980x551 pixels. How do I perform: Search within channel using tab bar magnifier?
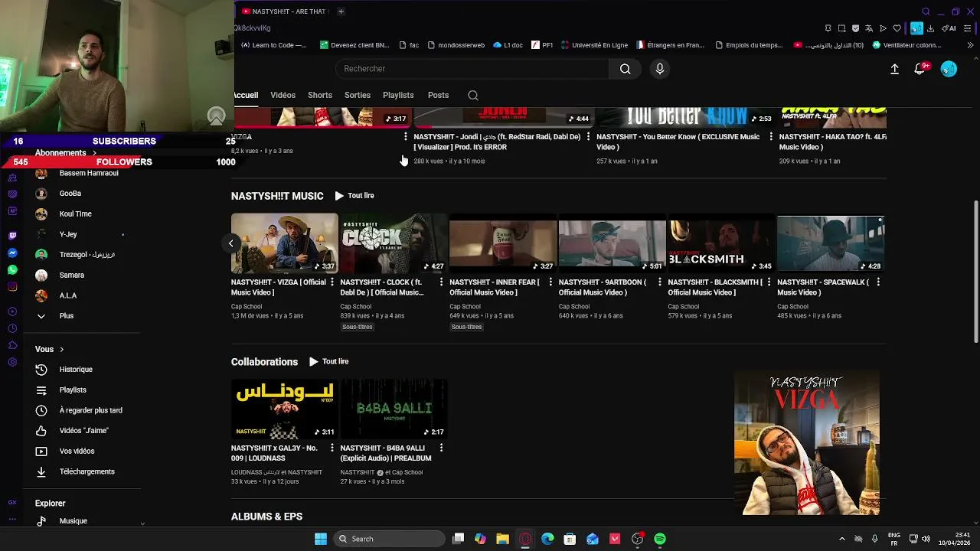click(x=473, y=95)
